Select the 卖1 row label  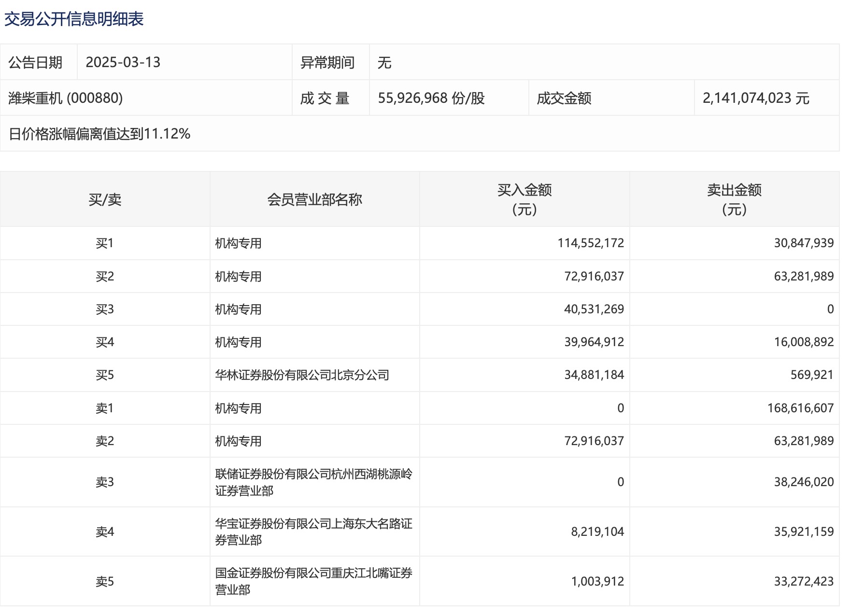(x=105, y=408)
